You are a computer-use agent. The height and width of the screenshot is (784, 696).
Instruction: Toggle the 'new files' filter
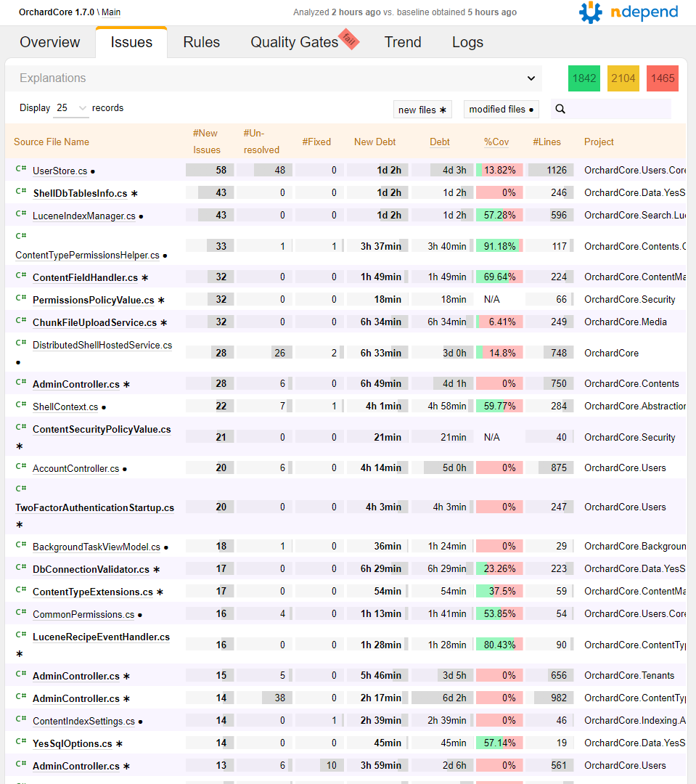coord(422,109)
